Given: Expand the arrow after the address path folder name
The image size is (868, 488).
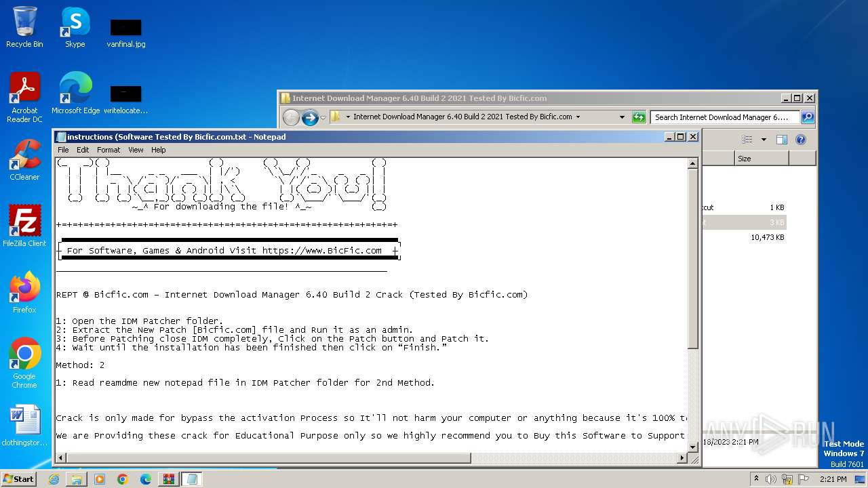Looking at the screenshot, I should 578,117.
